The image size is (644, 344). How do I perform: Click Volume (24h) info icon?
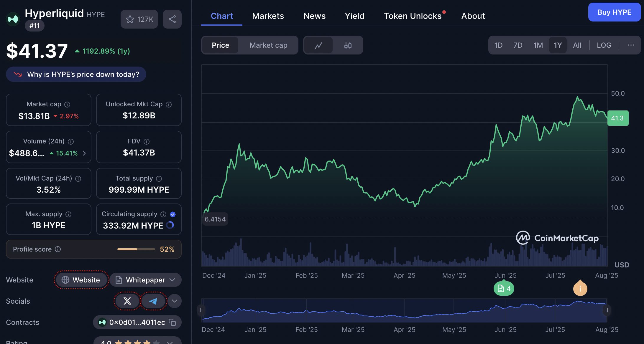click(71, 142)
